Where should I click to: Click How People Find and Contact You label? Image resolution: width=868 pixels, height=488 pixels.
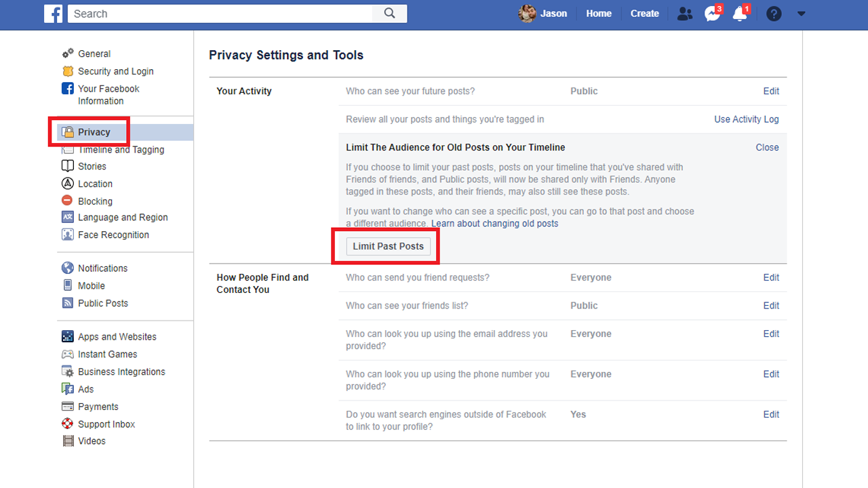[262, 283]
